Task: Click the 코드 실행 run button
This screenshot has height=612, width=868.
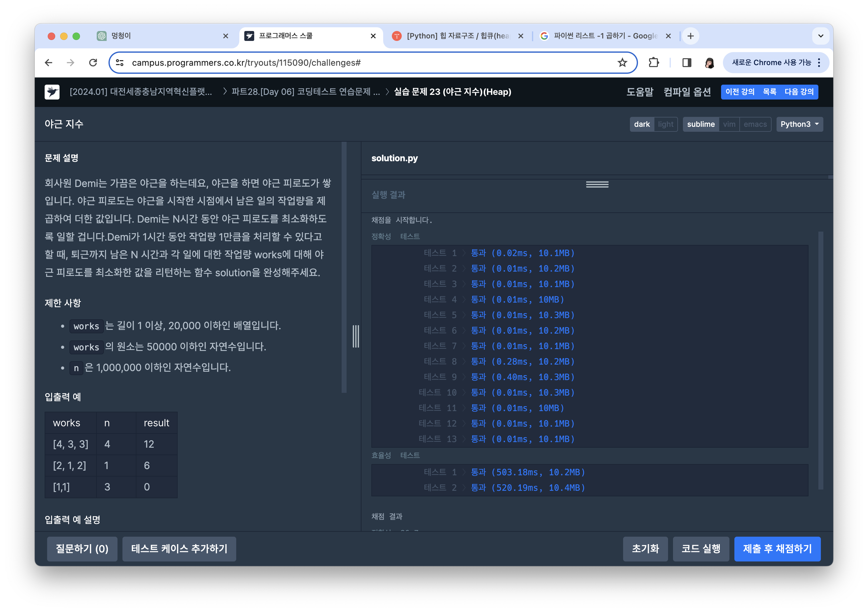Action: (701, 548)
